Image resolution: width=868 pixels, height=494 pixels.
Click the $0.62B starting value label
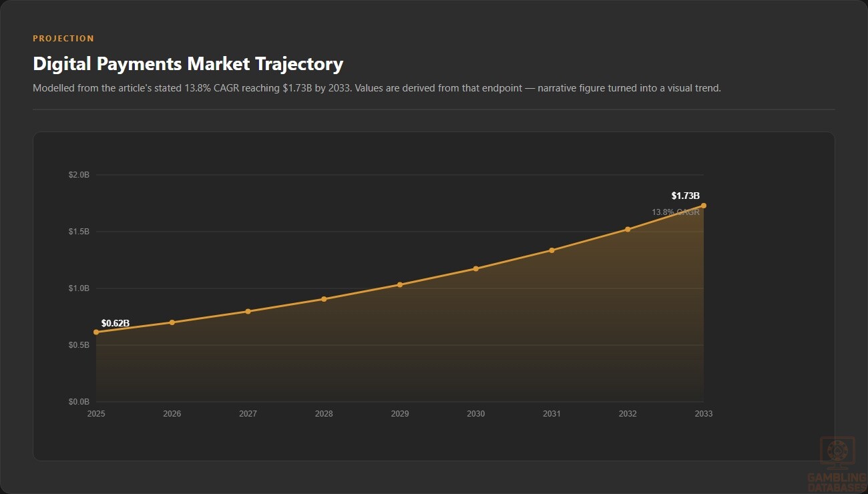[x=116, y=323]
